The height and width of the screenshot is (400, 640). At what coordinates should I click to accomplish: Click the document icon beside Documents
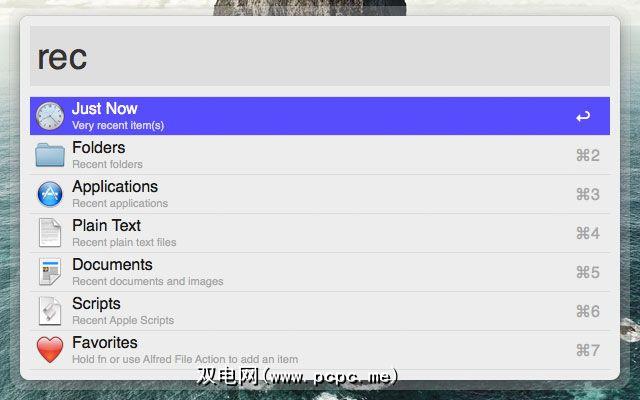pyautogui.click(x=50, y=272)
